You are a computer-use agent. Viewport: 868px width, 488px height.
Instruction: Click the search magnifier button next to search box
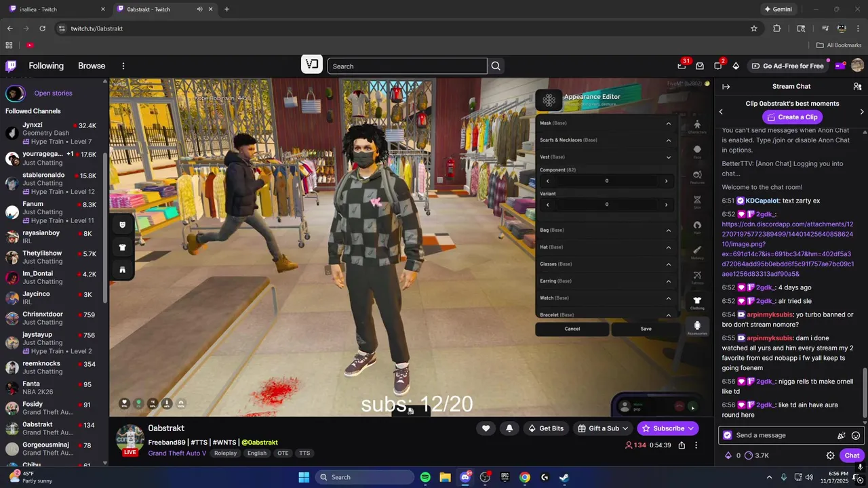click(x=496, y=66)
